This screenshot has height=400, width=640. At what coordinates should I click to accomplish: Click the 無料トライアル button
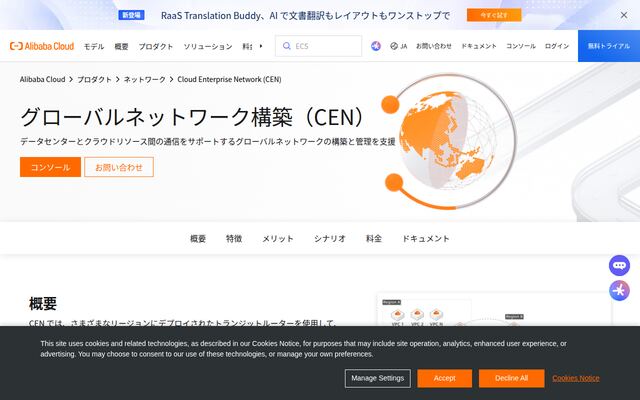point(609,46)
